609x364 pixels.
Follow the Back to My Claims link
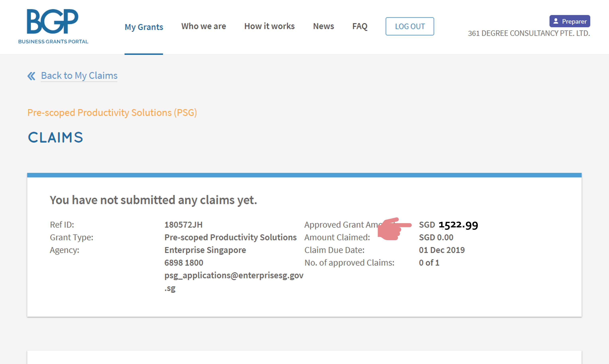click(x=79, y=75)
